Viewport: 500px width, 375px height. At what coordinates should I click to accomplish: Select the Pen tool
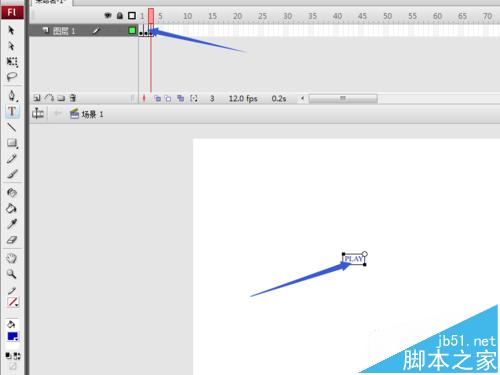12,96
